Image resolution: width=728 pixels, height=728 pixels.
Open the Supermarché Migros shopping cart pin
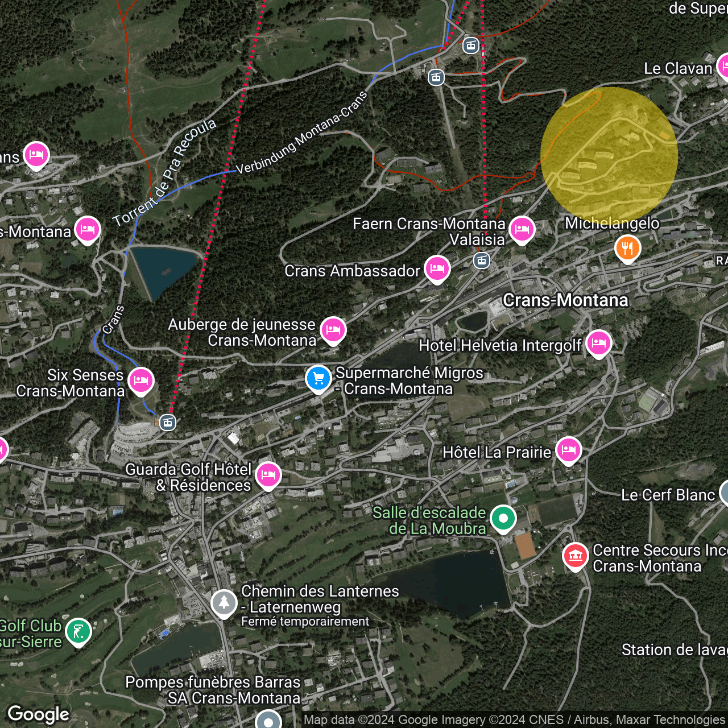[318, 378]
